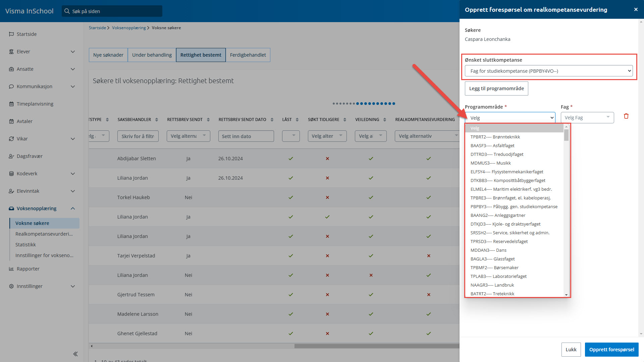This screenshot has height=362, width=644.
Task: Choose BAASF3 Asfaltfaget option
Action: pyautogui.click(x=515, y=145)
